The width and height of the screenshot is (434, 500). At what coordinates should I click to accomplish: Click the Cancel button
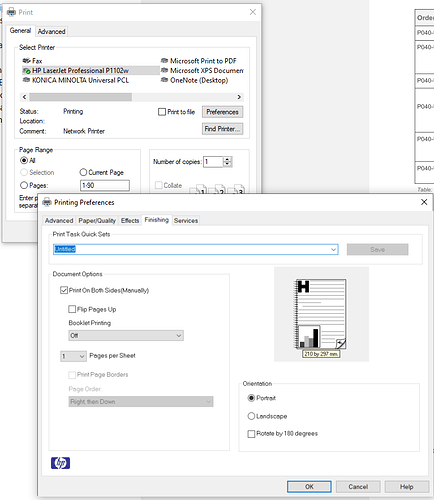point(358,487)
